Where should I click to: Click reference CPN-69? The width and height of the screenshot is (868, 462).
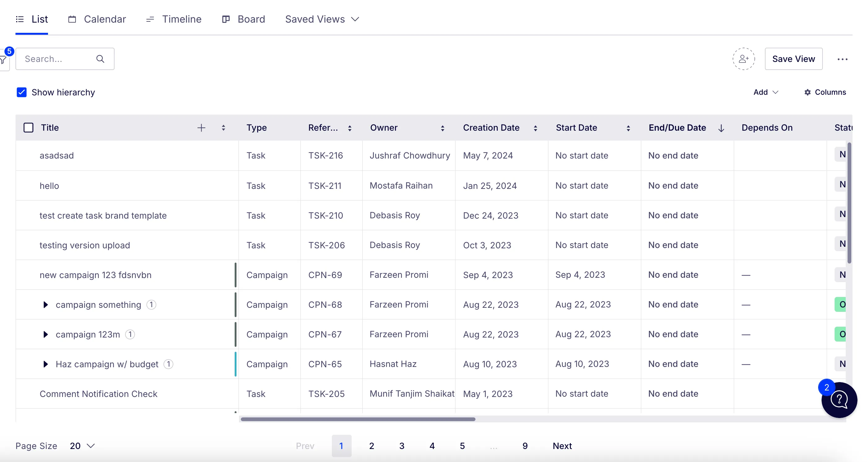[325, 275]
